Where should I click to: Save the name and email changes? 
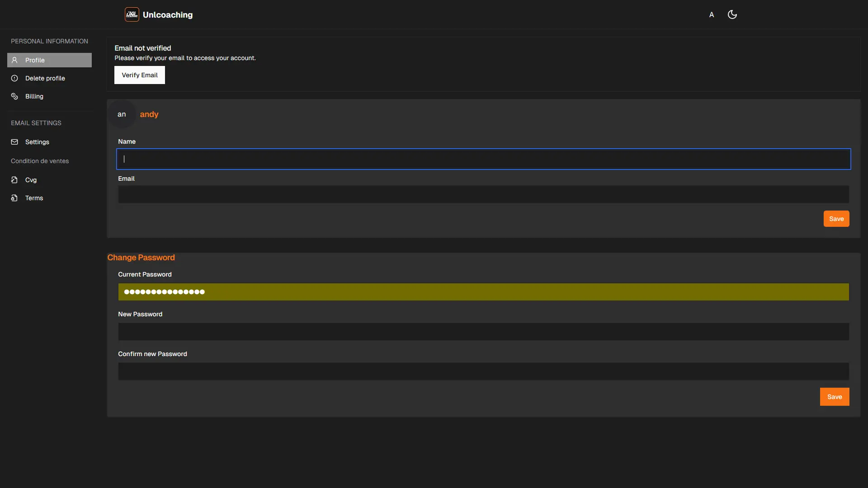[x=836, y=219]
